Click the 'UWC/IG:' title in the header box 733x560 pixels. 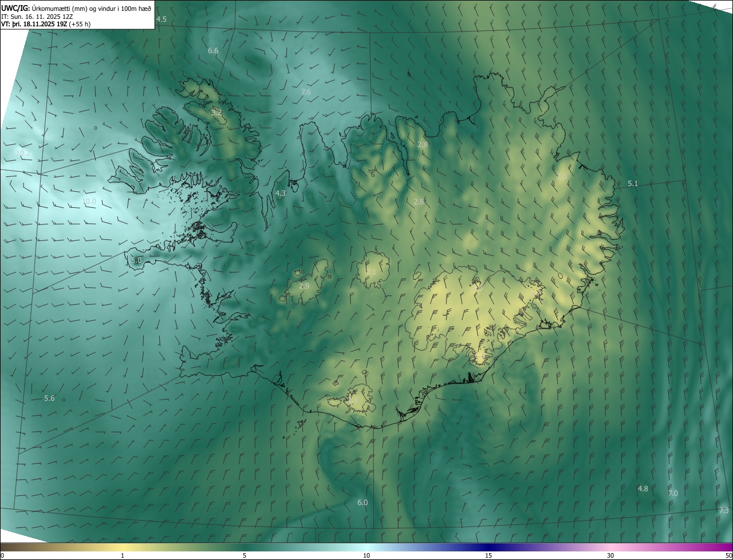[15, 9]
